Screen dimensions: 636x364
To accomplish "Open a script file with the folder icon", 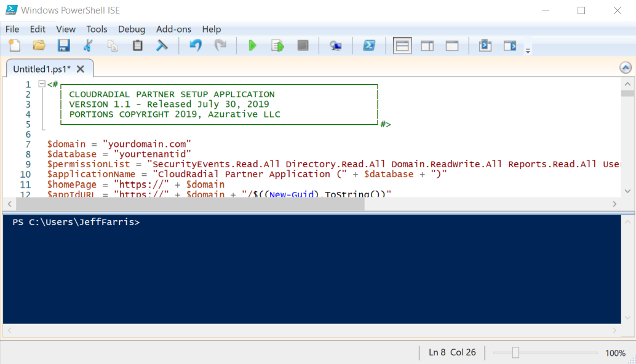I will click(39, 45).
